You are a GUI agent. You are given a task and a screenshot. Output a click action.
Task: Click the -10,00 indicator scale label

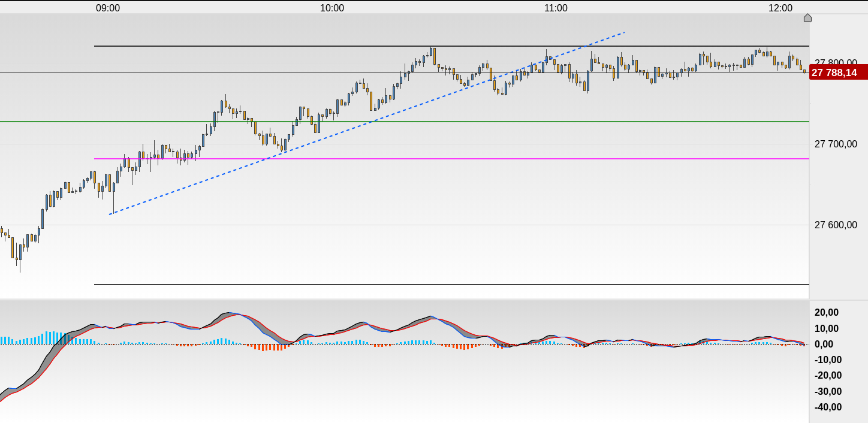828,359
